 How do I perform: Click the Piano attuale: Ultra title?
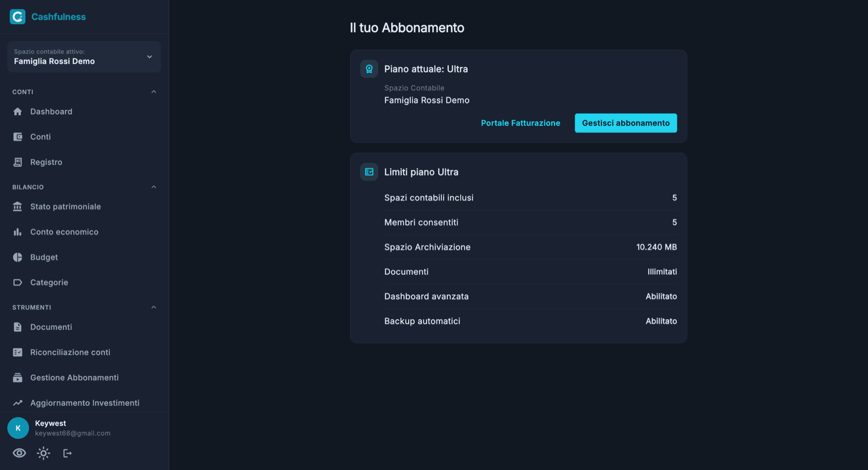[x=426, y=69]
